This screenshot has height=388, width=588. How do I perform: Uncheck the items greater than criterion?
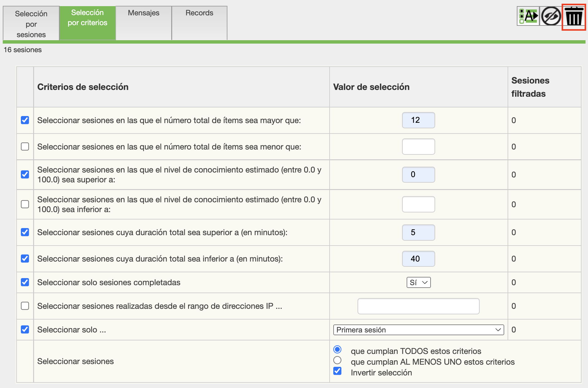click(25, 120)
